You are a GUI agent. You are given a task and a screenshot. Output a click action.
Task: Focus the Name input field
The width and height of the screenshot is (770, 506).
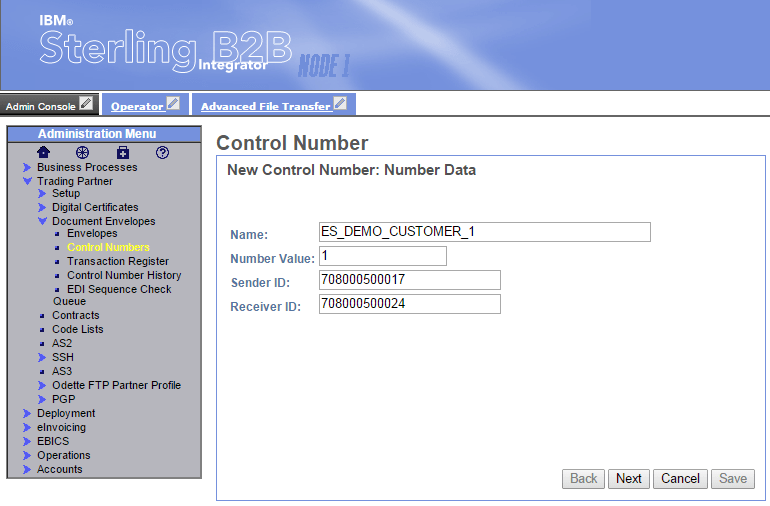click(485, 232)
